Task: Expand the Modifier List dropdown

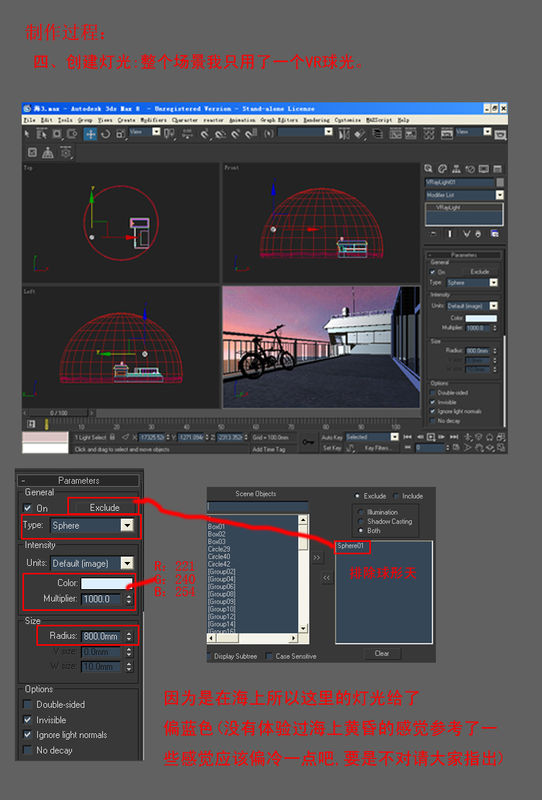Action: click(x=500, y=195)
